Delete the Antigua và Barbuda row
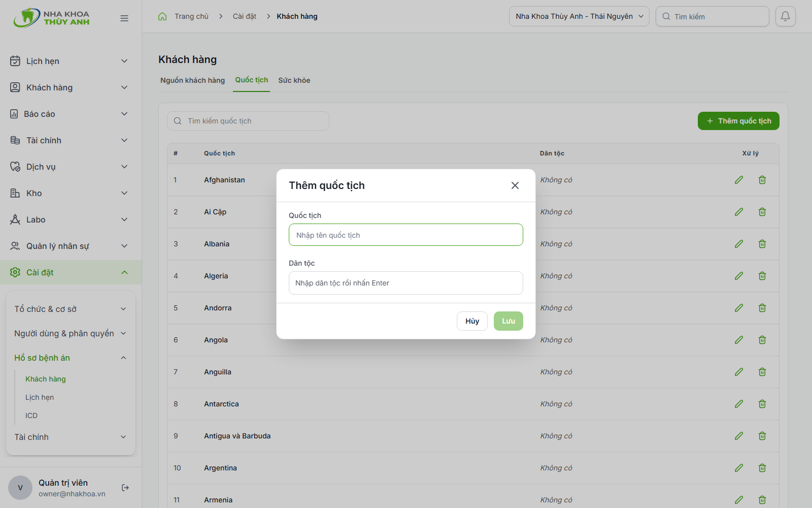The height and width of the screenshot is (508, 812). 762,436
